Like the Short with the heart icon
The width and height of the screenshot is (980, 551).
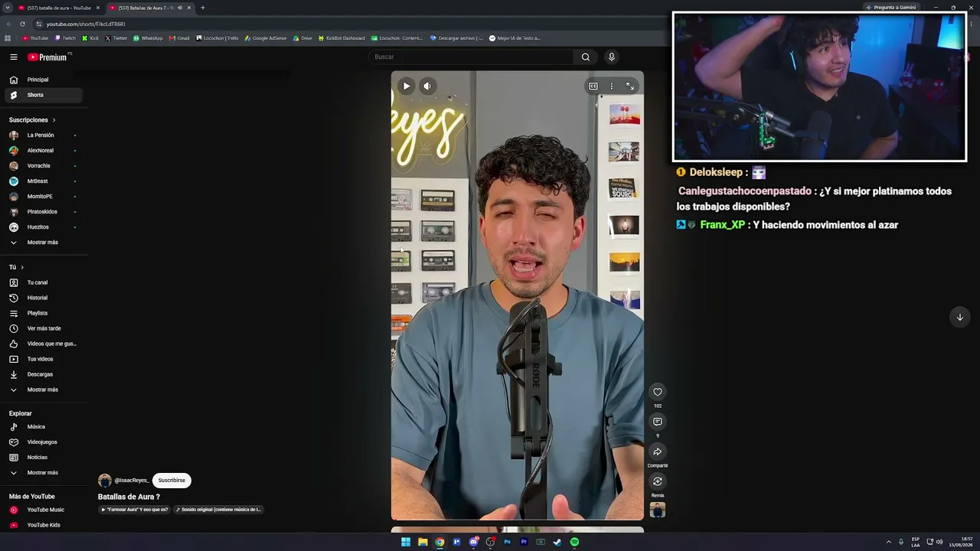pyautogui.click(x=658, y=392)
